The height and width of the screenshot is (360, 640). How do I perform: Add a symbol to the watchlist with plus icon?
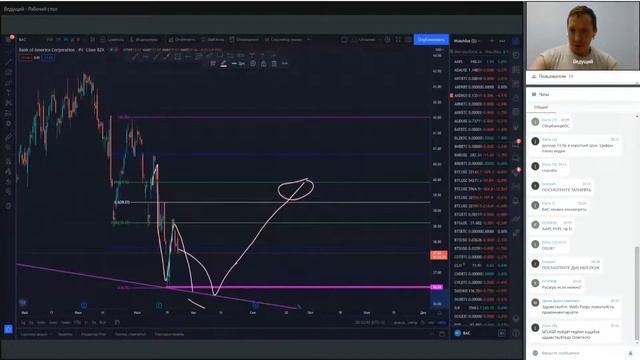click(x=492, y=41)
